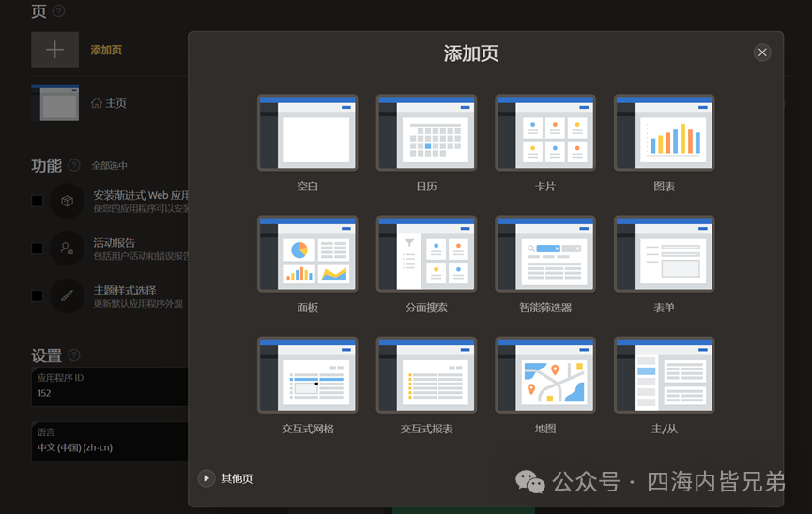Image resolution: width=812 pixels, height=514 pixels.
Task: Click the 智能筛选器 label text
Action: [545, 308]
